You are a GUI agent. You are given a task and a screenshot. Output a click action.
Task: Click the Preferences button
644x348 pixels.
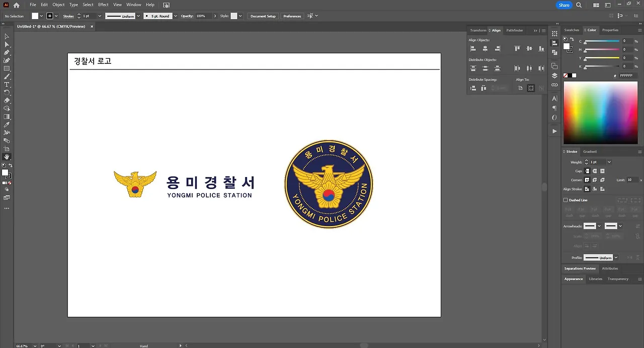[x=292, y=16]
